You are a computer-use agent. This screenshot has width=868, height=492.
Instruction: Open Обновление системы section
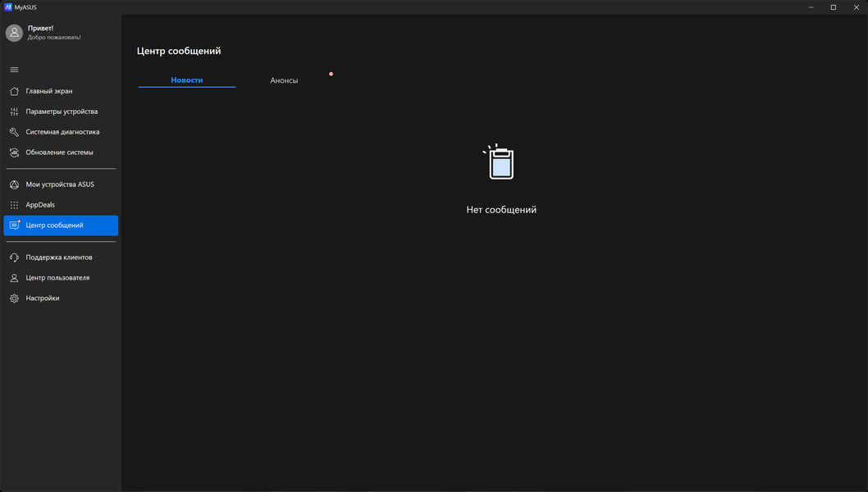pyautogui.click(x=61, y=153)
